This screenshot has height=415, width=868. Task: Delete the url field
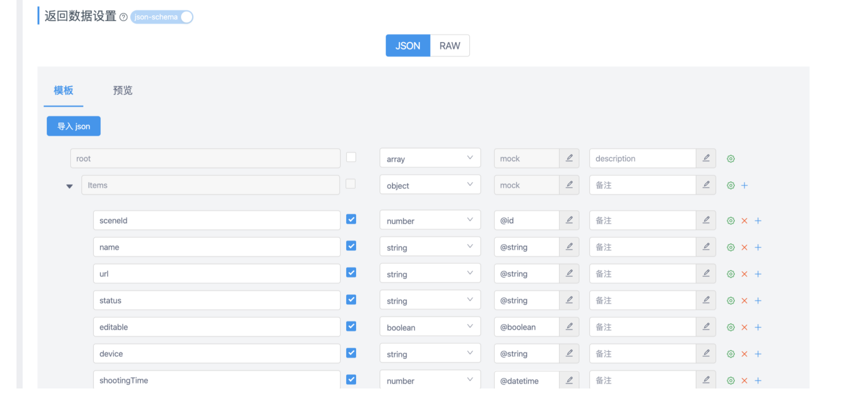pos(745,274)
